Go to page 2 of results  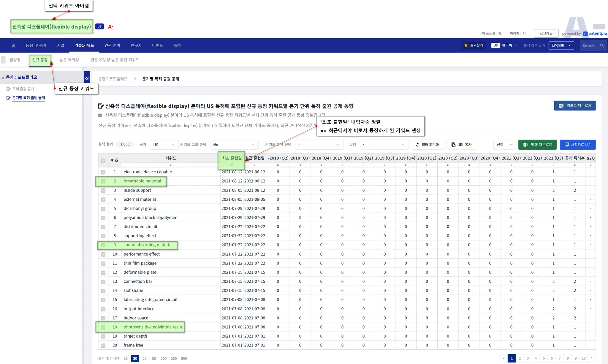coord(520,358)
